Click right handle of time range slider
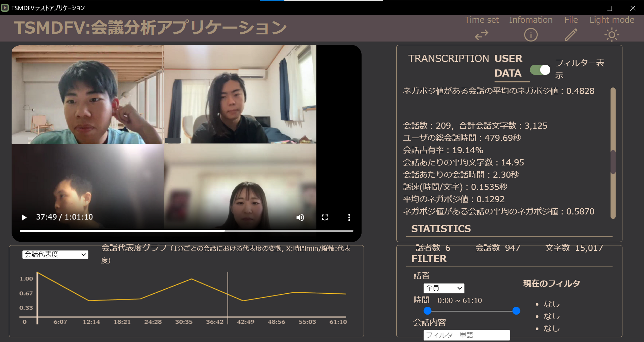 [516, 311]
